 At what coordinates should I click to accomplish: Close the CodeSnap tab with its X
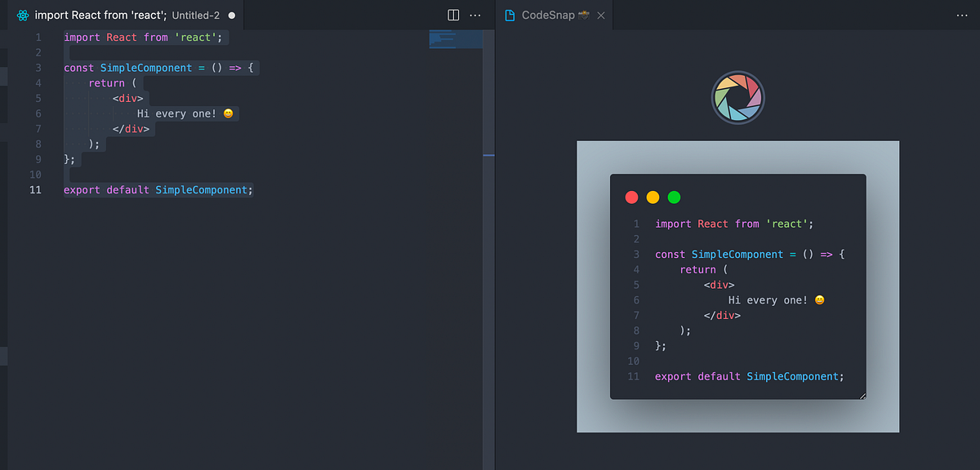coord(601,15)
